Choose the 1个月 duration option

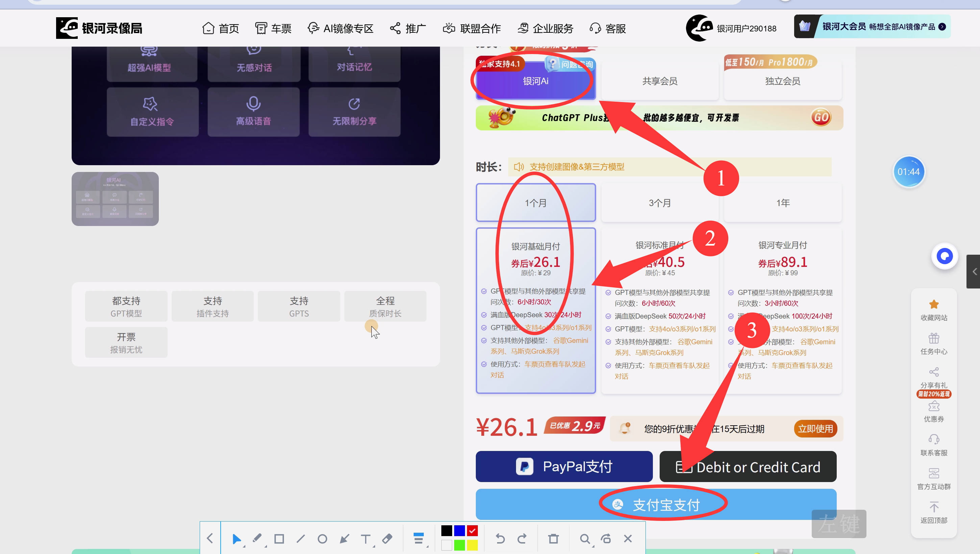536,203
